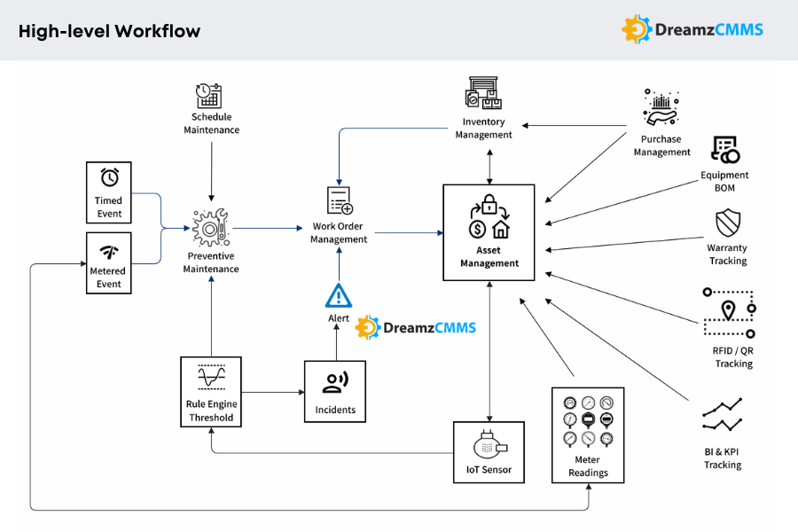Select the Alert warning triangle icon

[339, 295]
